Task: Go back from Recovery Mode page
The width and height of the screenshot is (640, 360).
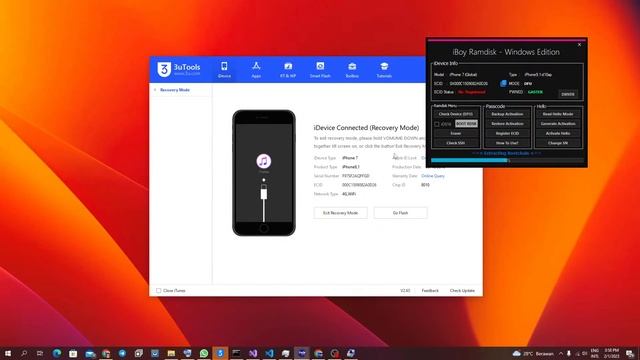Action: click(155, 90)
